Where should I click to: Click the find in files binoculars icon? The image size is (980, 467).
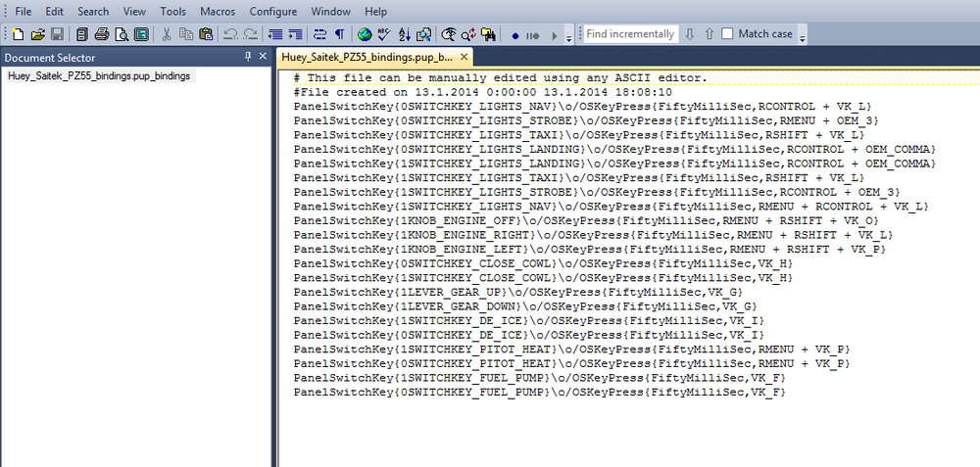coord(488,34)
